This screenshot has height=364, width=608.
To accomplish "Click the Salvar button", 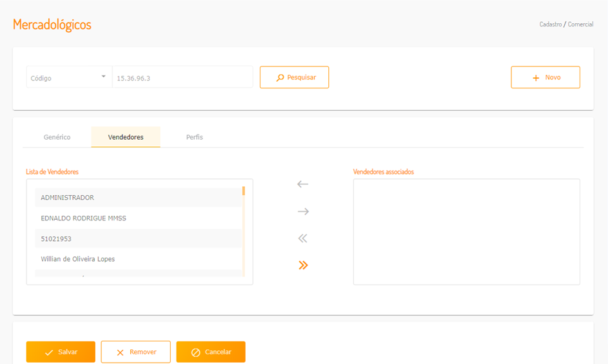I will [x=61, y=352].
